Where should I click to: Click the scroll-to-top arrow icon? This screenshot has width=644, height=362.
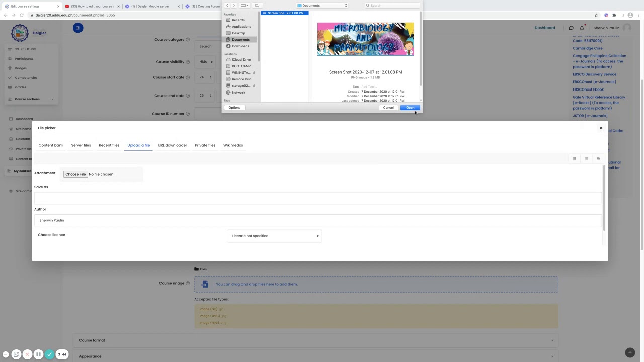click(x=629, y=353)
